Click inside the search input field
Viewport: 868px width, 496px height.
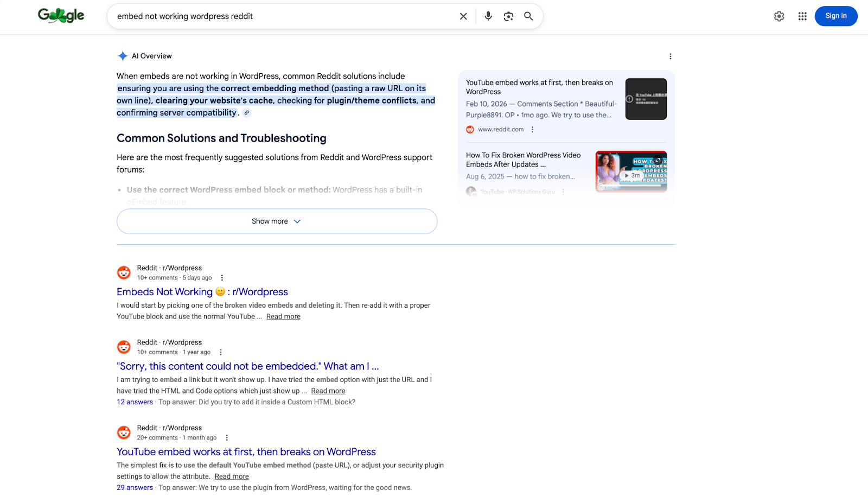[x=271, y=16]
